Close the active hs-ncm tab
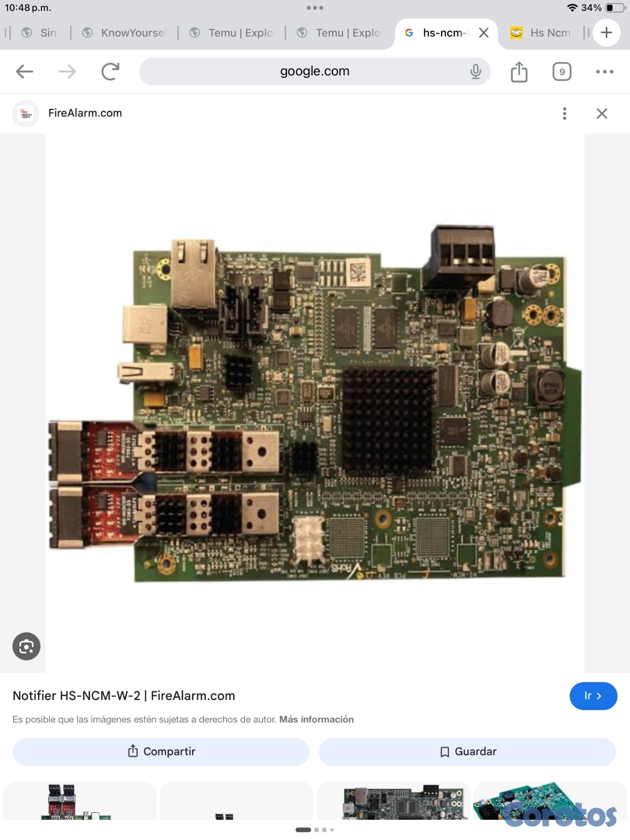This screenshot has width=630, height=840. tap(483, 33)
